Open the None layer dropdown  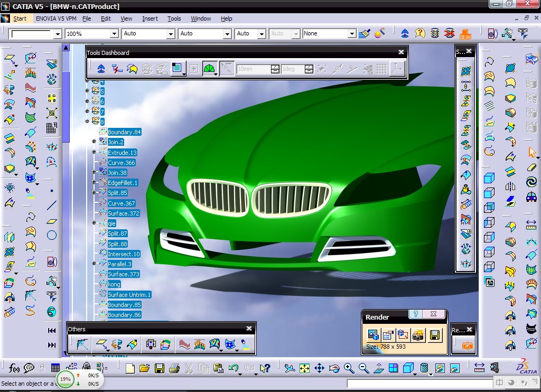pos(351,33)
